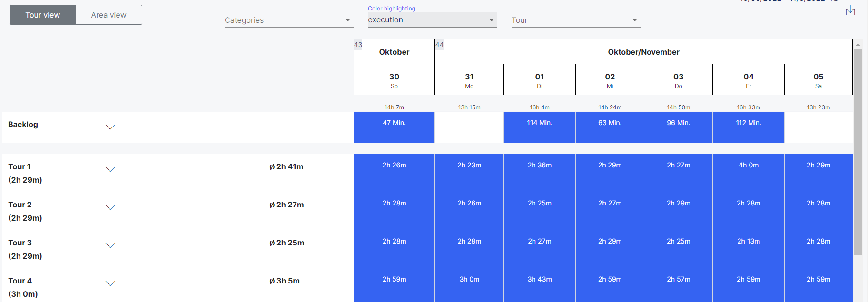868x302 pixels.
Task: Click the Tour 2 row label
Action: tap(20, 205)
